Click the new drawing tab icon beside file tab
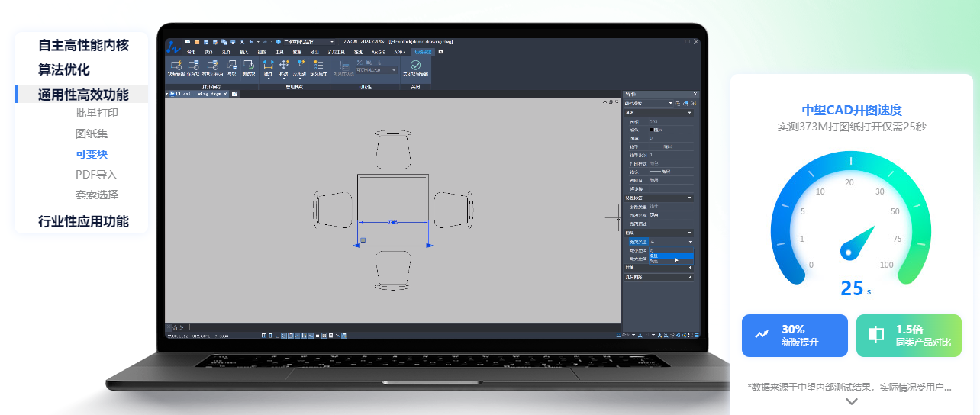The height and width of the screenshot is (415, 980). pos(234,94)
